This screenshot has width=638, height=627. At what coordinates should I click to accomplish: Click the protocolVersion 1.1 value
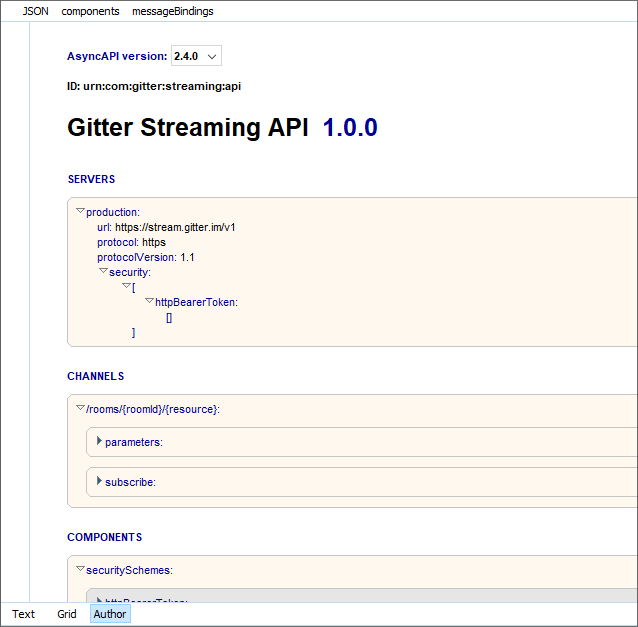187,258
